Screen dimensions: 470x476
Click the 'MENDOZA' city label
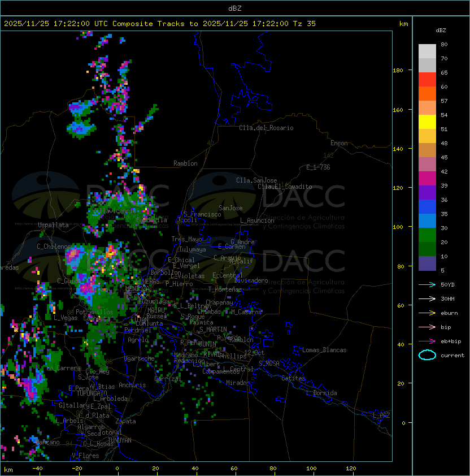pos(137,288)
